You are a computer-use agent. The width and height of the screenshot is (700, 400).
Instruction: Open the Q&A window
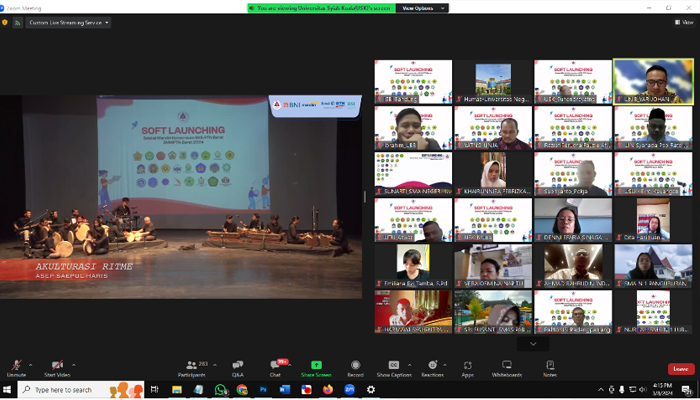pos(238,366)
